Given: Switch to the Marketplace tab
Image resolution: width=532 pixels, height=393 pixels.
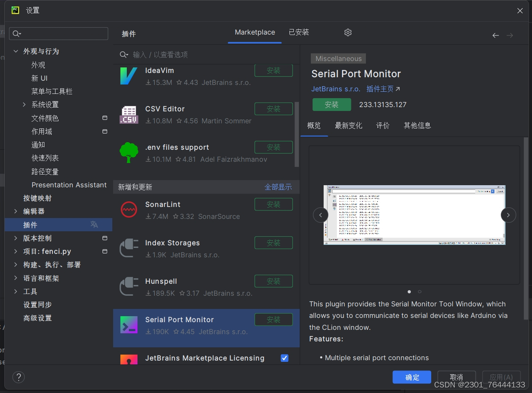Looking at the screenshot, I should click(255, 32).
